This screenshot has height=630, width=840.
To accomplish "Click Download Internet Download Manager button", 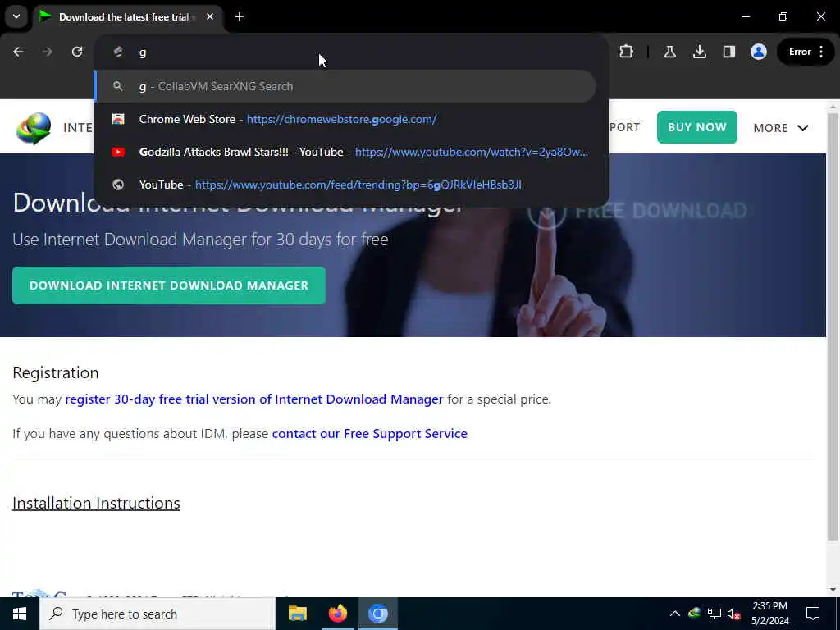I will [169, 285].
